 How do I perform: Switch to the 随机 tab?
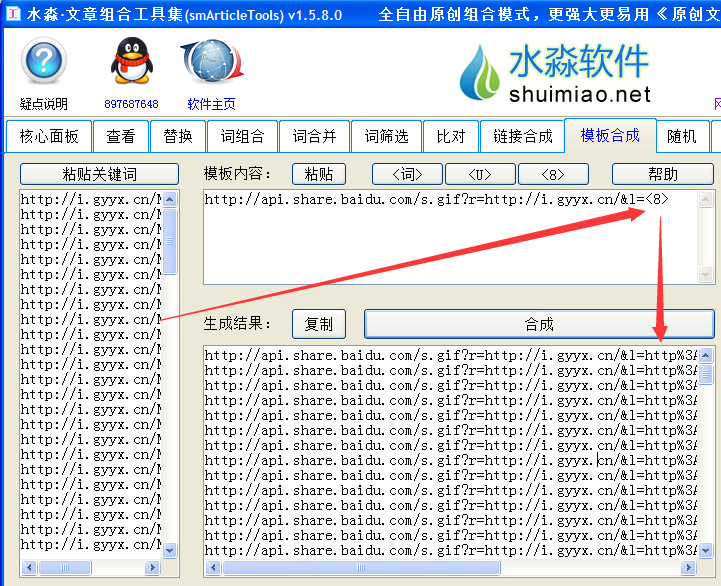point(682,136)
